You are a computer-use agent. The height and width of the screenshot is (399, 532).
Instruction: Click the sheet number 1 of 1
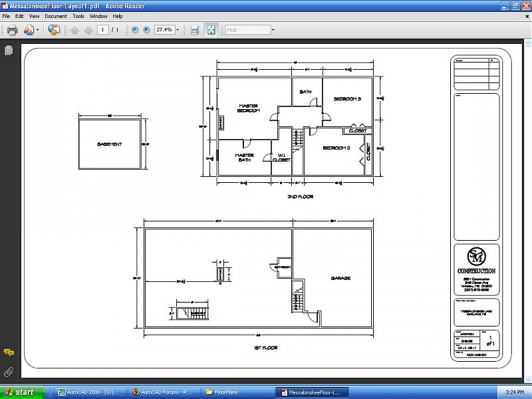click(x=490, y=341)
